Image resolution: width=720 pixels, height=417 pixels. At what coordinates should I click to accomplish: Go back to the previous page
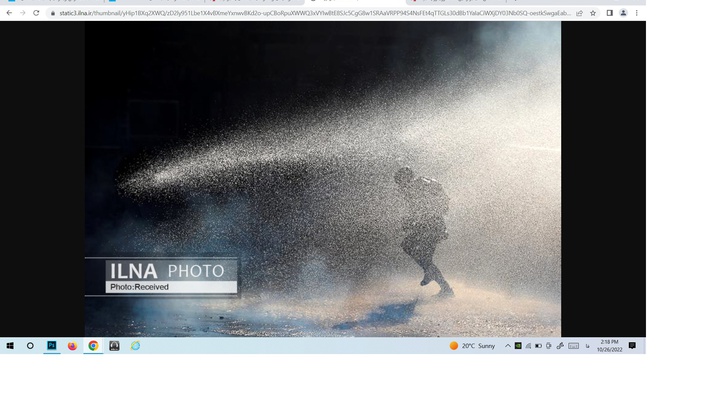pyautogui.click(x=9, y=13)
